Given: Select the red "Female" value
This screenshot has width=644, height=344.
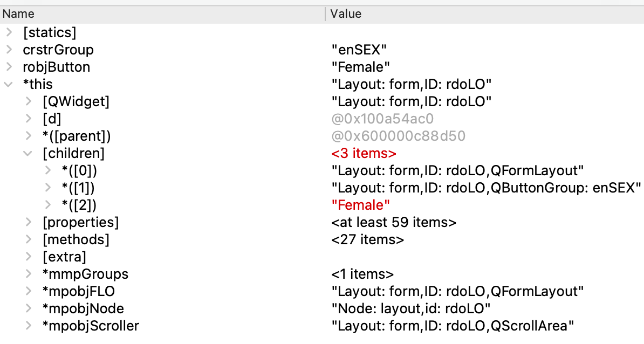Looking at the screenshot, I should 360,205.
